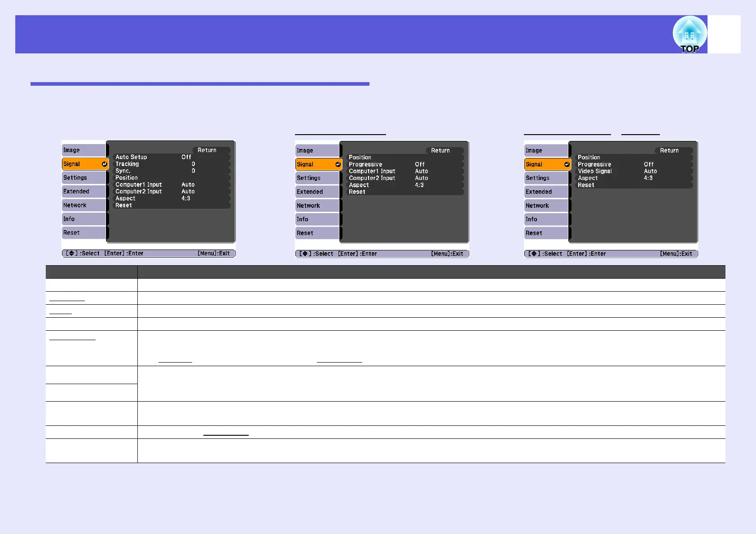Open Settings tab in the Video Signal menu

[x=546, y=178]
